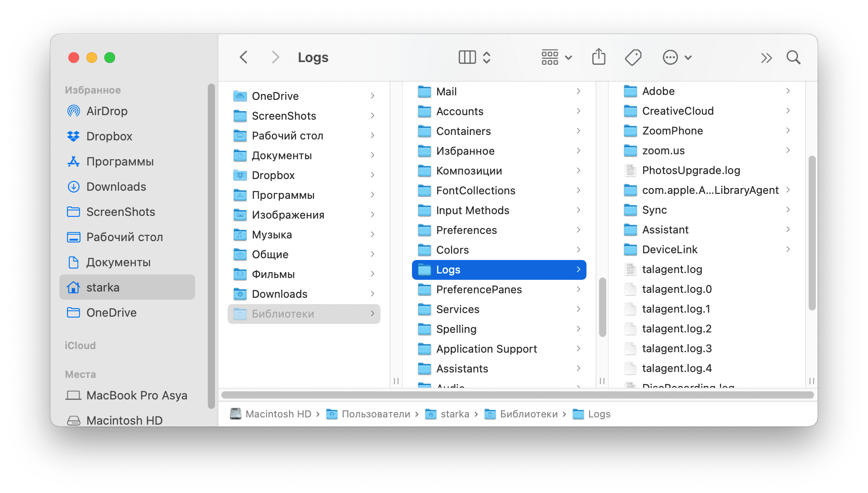The width and height of the screenshot is (868, 493).
Task: Select the Logs folder in middle column
Action: coord(499,269)
